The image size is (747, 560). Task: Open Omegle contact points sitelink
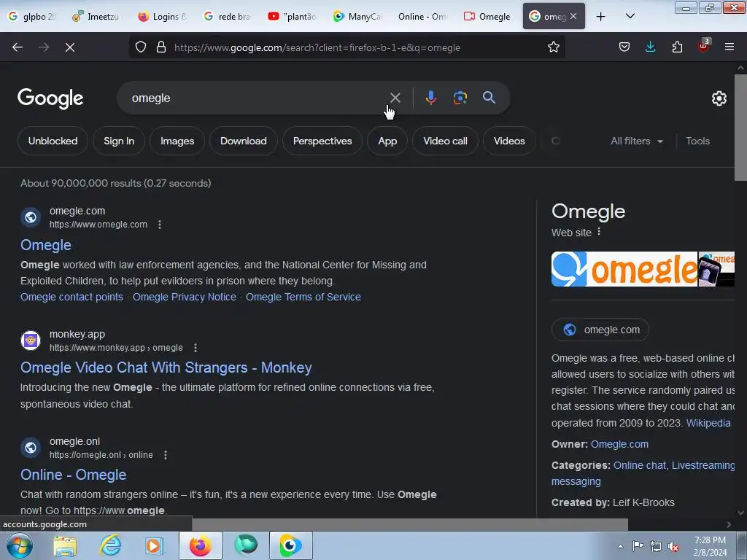point(71,297)
